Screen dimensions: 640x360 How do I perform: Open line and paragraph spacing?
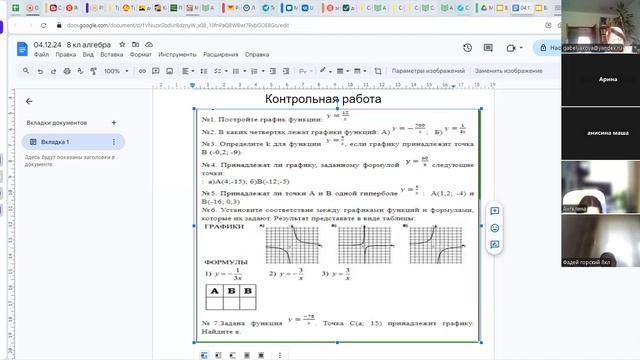204,71
